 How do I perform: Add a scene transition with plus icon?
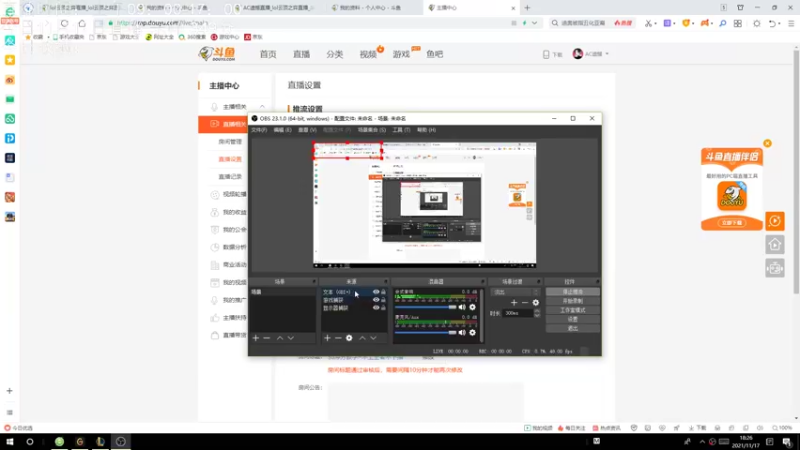pos(514,303)
